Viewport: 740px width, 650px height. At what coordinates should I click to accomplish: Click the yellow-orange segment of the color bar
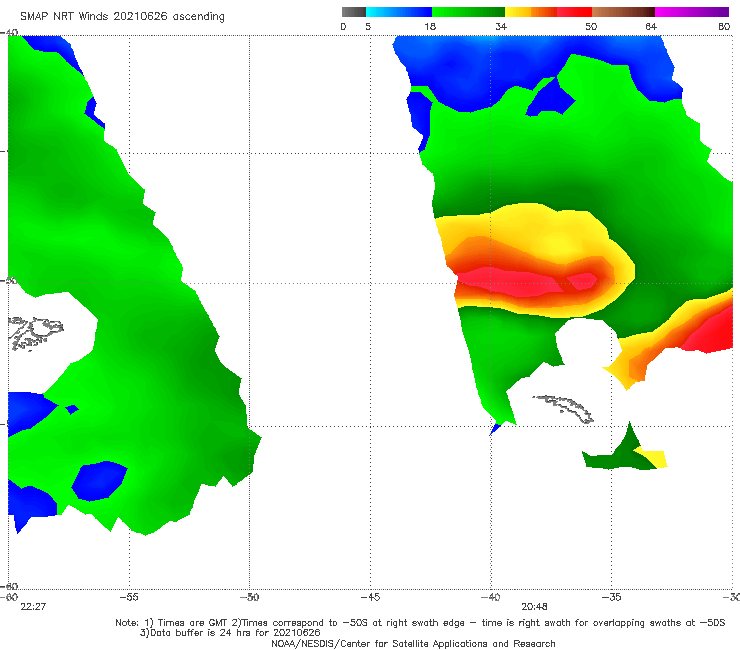pyautogui.click(x=531, y=12)
